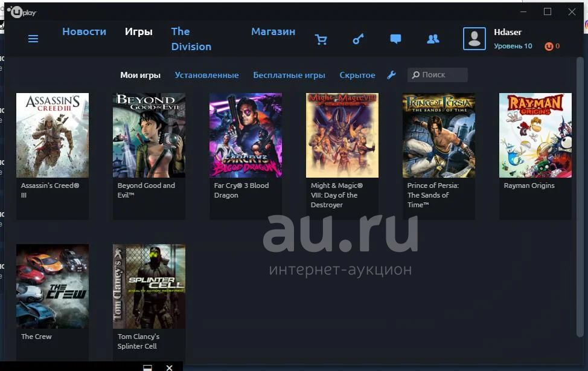Click the Уровень 10 level label
The width and height of the screenshot is (588, 371).
point(513,46)
